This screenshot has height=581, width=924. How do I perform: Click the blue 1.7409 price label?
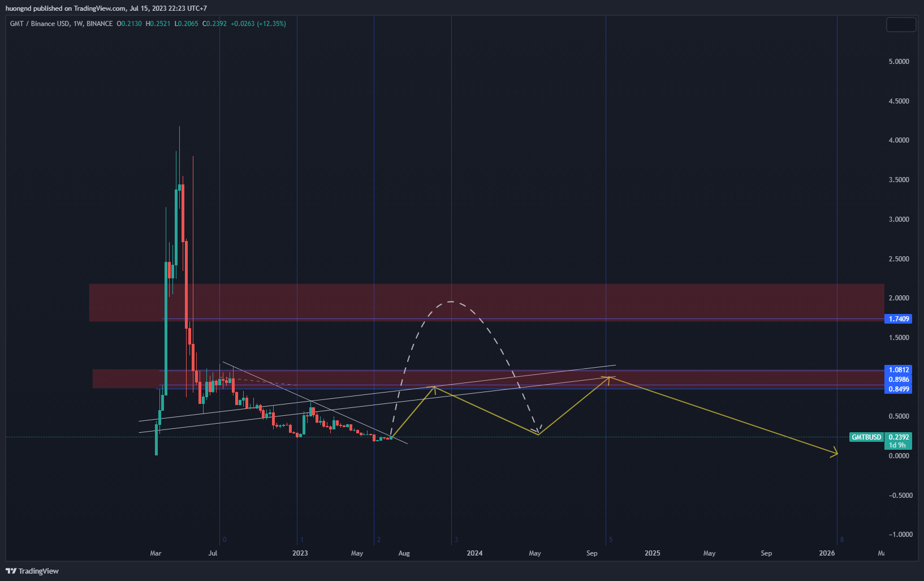899,319
